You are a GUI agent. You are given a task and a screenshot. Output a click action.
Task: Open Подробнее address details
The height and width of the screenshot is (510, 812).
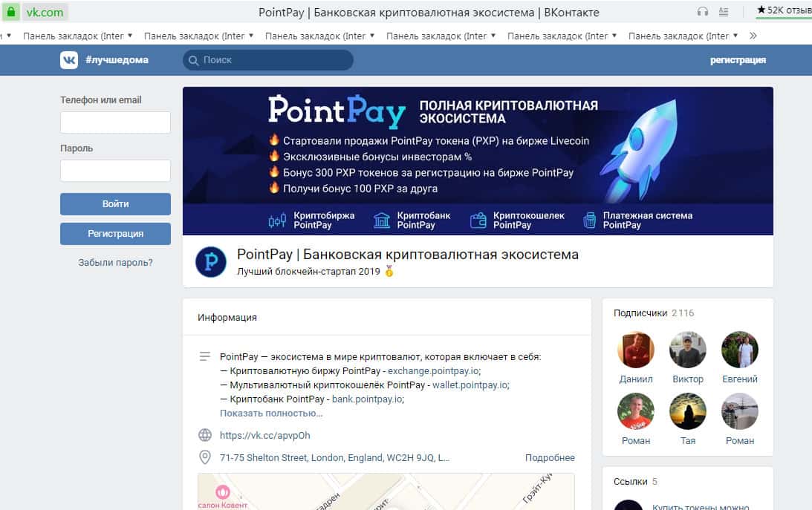tap(550, 458)
